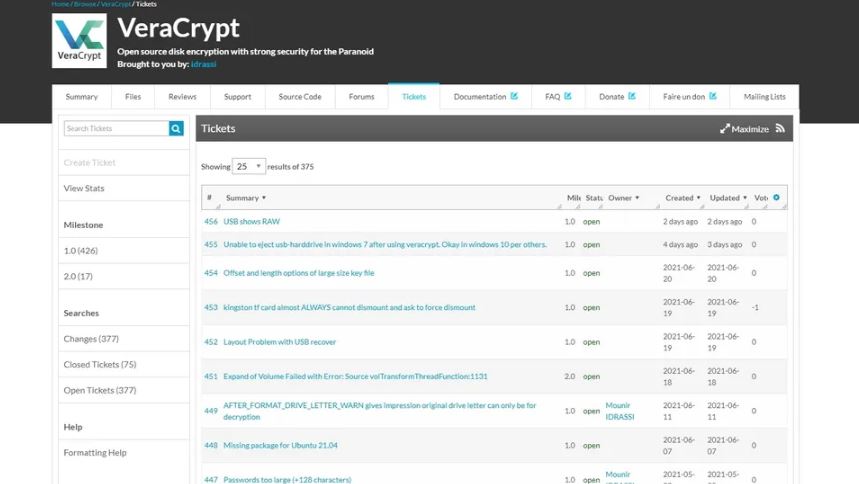Click Home in the breadcrumb
Viewport: 859px width, 484px height.
click(60, 4)
